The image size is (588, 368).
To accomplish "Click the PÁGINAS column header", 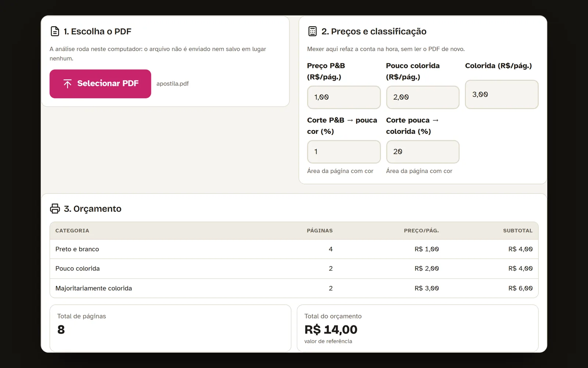I will [320, 231].
